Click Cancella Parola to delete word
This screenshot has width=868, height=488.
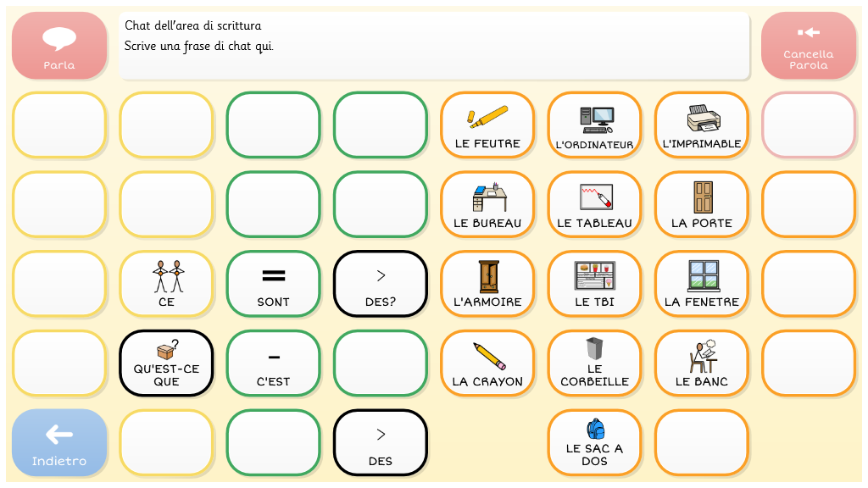click(808, 46)
